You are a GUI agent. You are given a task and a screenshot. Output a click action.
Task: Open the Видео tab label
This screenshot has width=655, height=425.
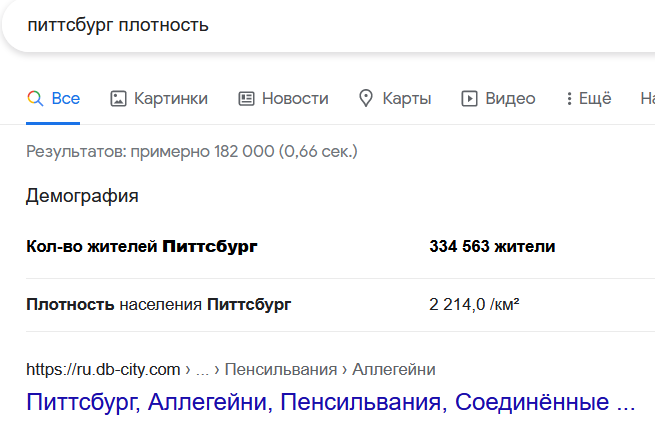pyautogui.click(x=510, y=99)
